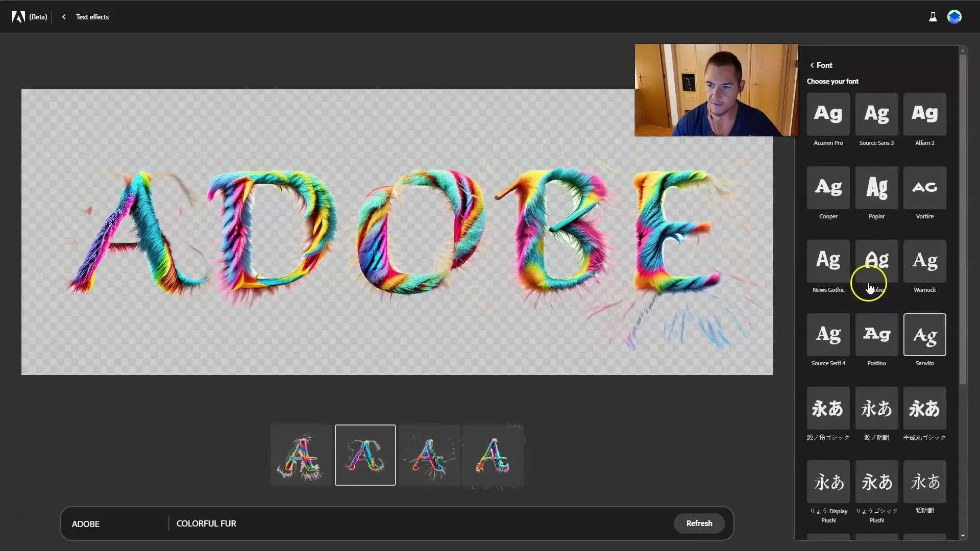Select the 源ノ角ゴシック font tile
The height and width of the screenshot is (551, 980).
tap(828, 408)
